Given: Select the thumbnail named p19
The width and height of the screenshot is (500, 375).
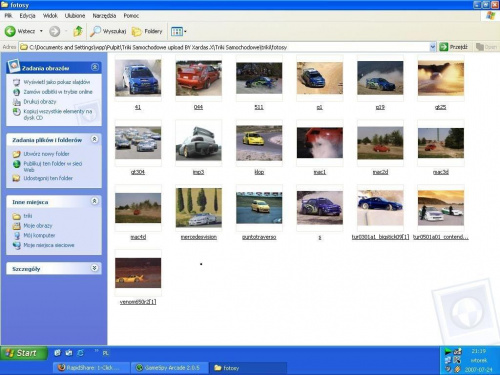Looking at the screenshot, I should point(380,78).
